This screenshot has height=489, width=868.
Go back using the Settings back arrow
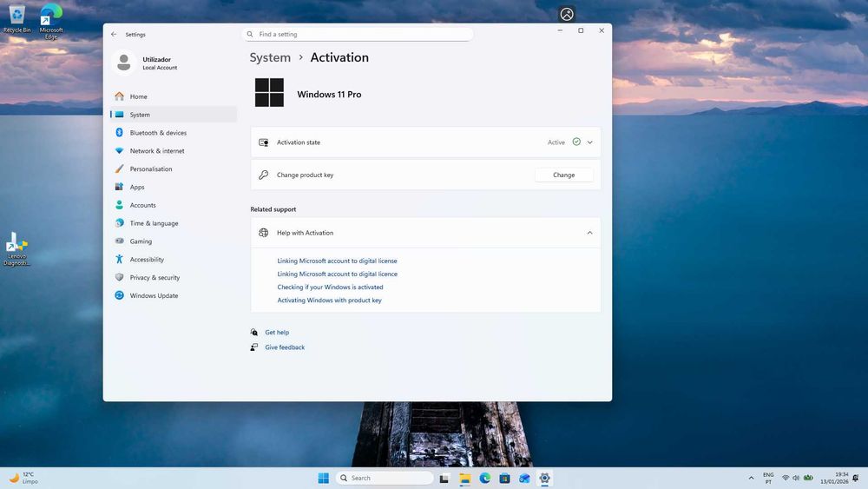tap(114, 35)
